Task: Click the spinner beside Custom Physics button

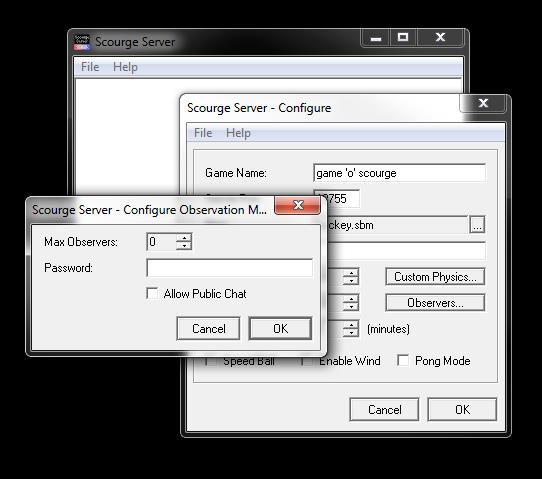Action: tap(351, 277)
